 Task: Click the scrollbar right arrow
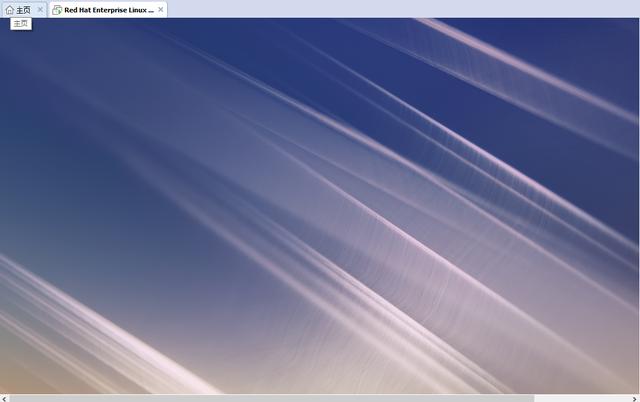click(635, 399)
